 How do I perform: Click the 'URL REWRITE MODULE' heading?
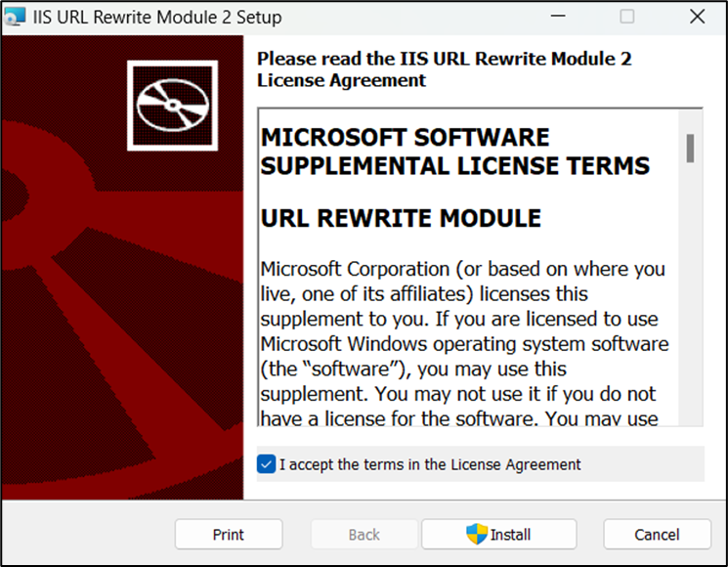tap(401, 218)
